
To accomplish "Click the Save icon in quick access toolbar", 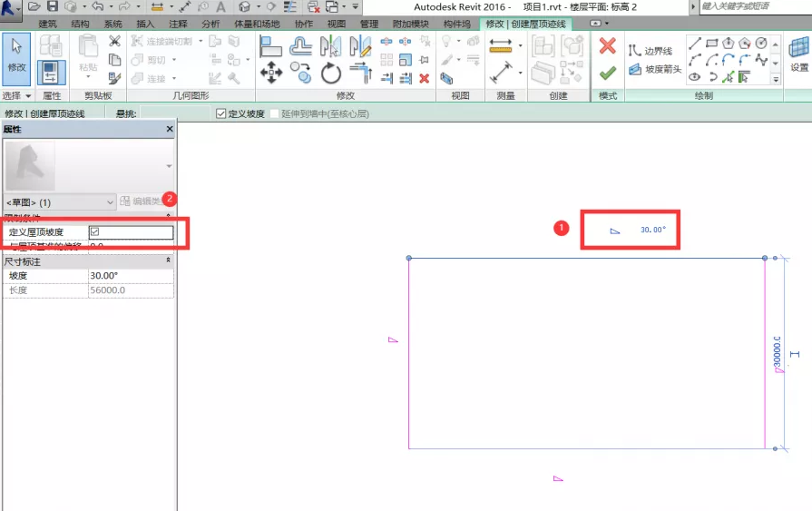I will pyautogui.click(x=52, y=6).
